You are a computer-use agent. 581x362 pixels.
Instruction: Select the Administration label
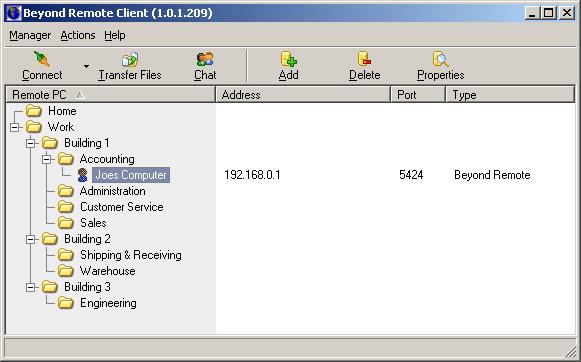click(113, 191)
